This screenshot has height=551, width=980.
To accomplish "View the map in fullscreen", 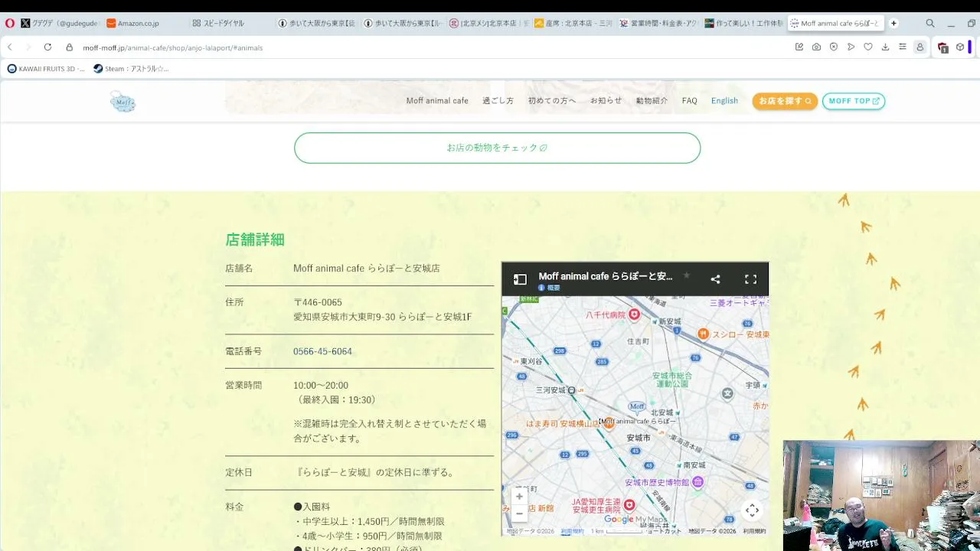I will pos(751,279).
